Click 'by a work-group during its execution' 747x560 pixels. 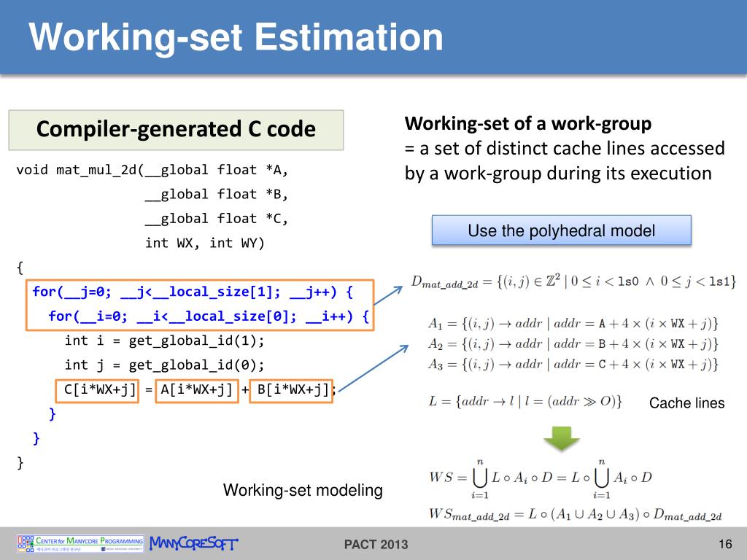[x=558, y=174]
